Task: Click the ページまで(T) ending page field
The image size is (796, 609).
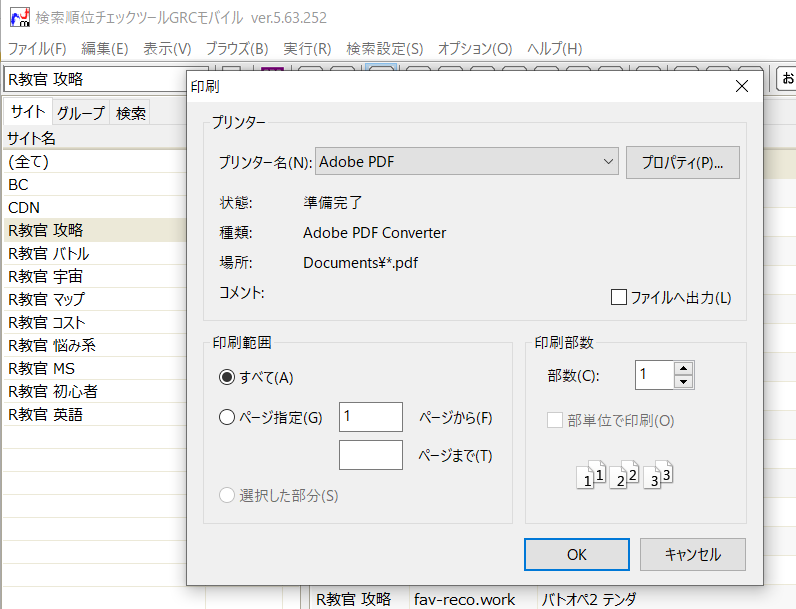Action: coord(370,455)
